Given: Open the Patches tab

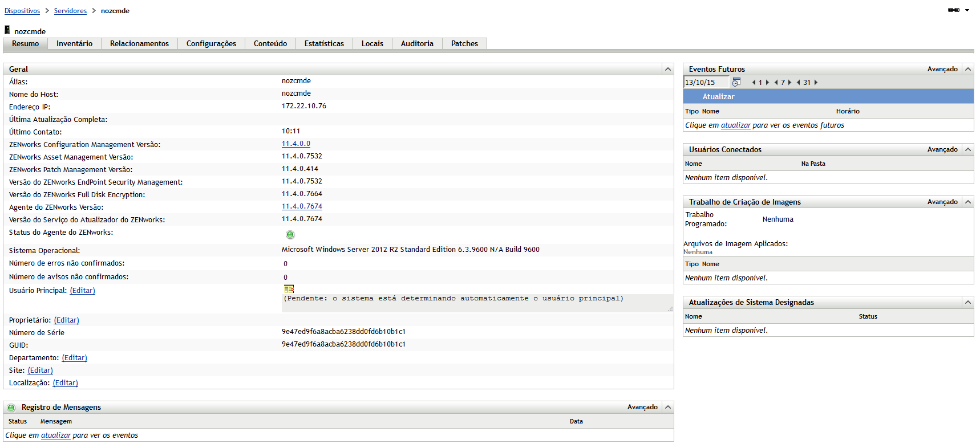Looking at the screenshot, I should click(x=464, y=44).
